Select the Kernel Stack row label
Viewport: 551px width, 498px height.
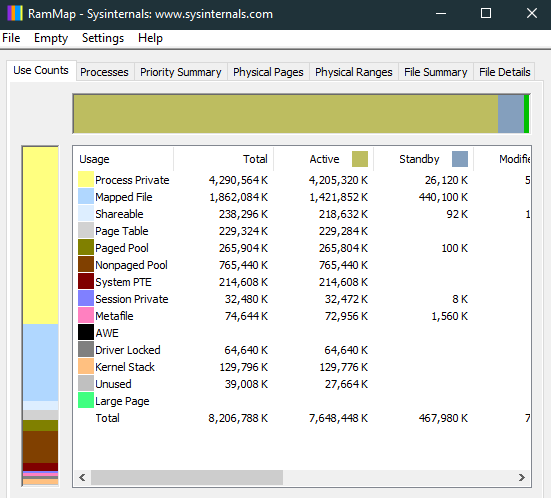(x=125, y=367)
